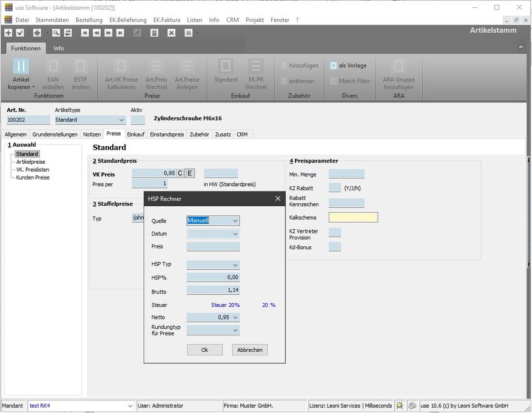Click the refresh arrows toolbar icon
Image resolution: width=532 pixels, height=413 pixels.
[x=67, y=33]
